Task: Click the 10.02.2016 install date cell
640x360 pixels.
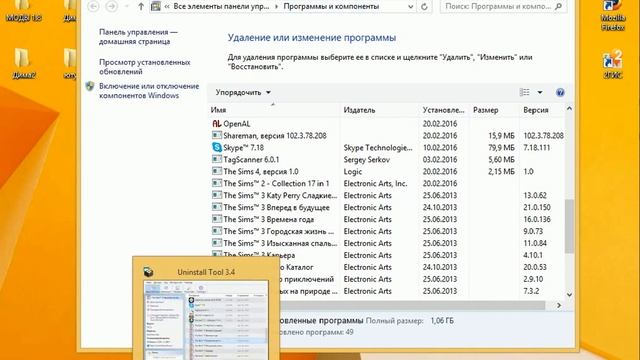Action: 440,147
